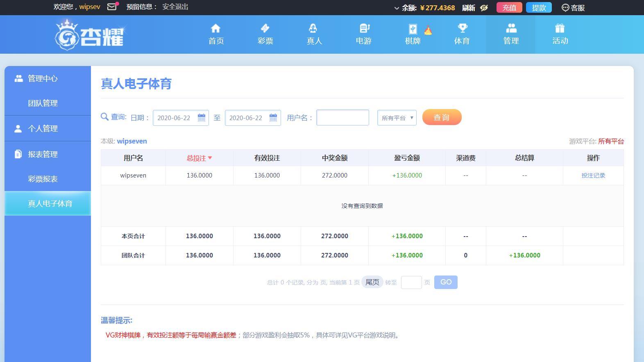Open 彩票 lottery ticket icon
The height and width of the screenshot is (362, 644).
tap(265, 28)
